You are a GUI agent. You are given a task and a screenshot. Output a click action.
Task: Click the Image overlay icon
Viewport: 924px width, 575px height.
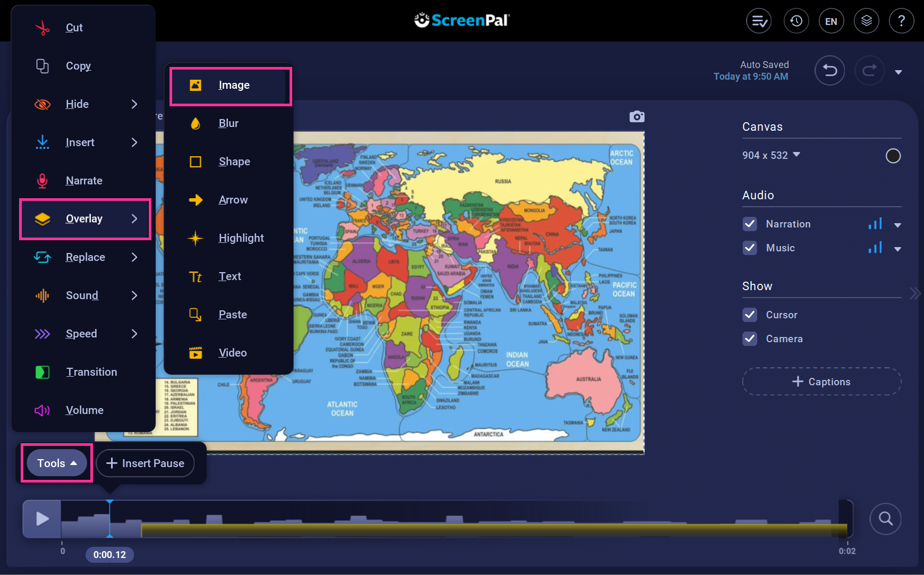click(196, 85)
